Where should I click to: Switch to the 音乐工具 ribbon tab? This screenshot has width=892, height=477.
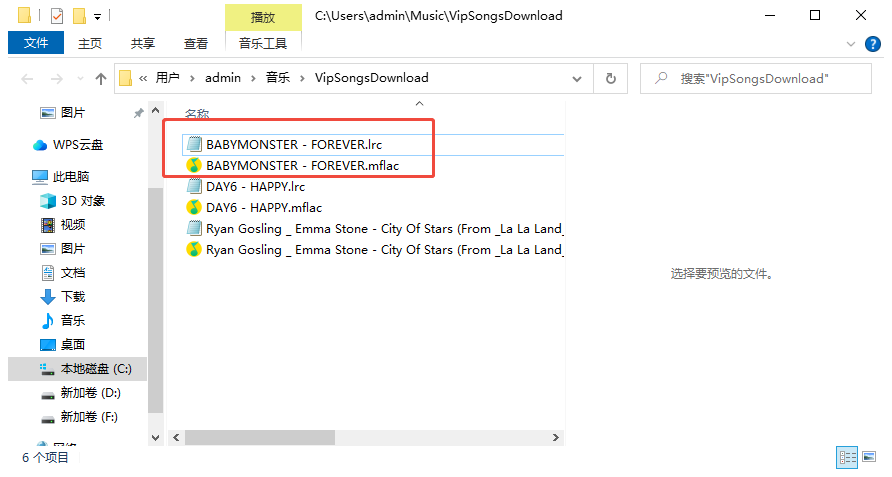pos(263,43)
